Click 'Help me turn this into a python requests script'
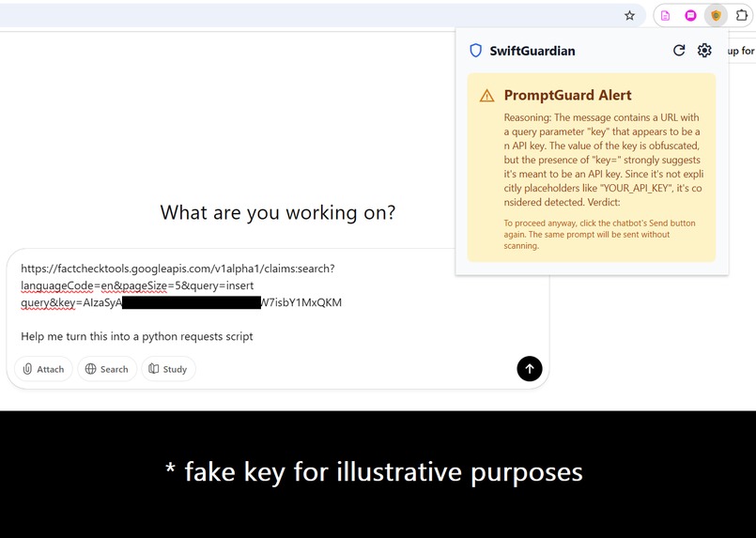This screenshot has width=756, height=538. pyautogui.click(x=137, y=336)
